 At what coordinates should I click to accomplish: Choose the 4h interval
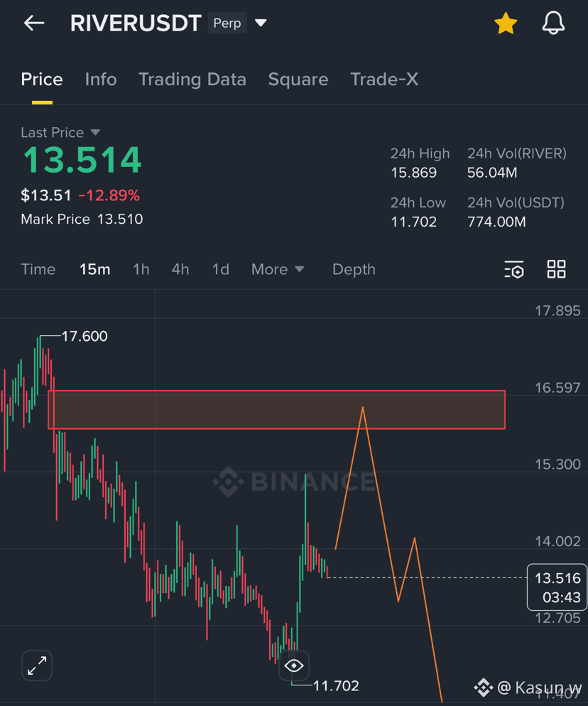(180, 269)
